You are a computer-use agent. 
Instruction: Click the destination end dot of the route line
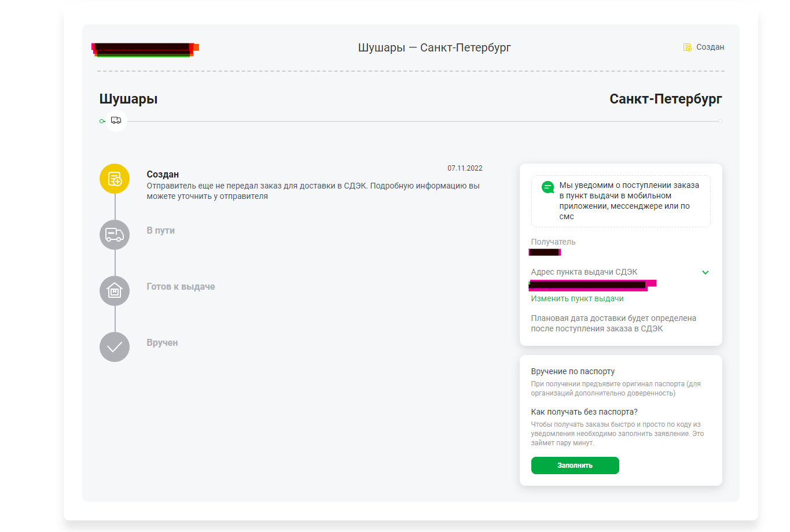click(x=720, y=121)
